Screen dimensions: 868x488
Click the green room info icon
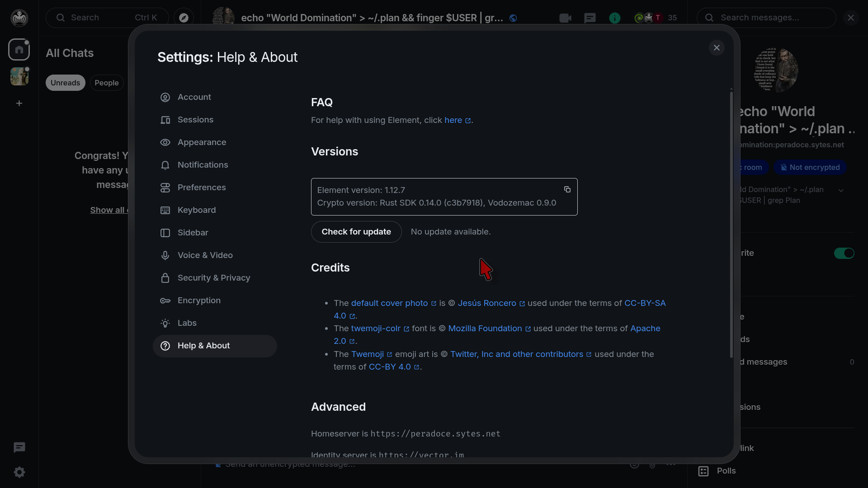[x=614, y=18]
